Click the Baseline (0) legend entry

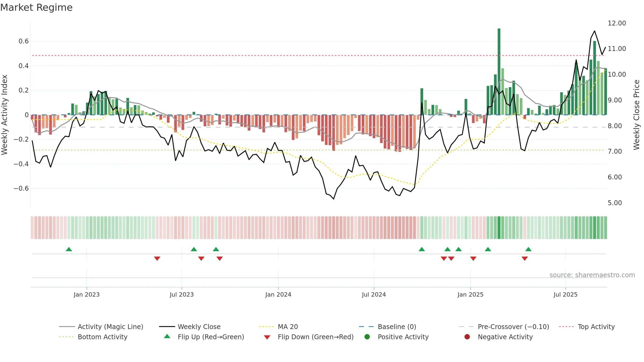(387, 327)
